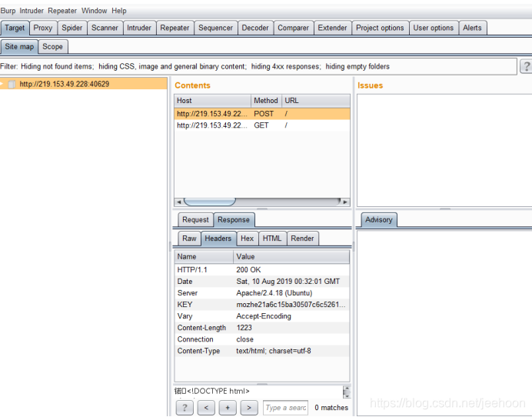Expand the 219.153.49.228:40629 tree node arrow

click(x=2, y=84)
